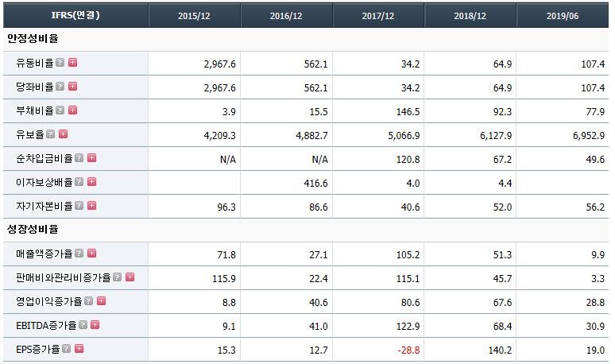Open help icon next to 자기자본비율
The height and width of the screenshot is (364, 615).
(x=79, y=206)
